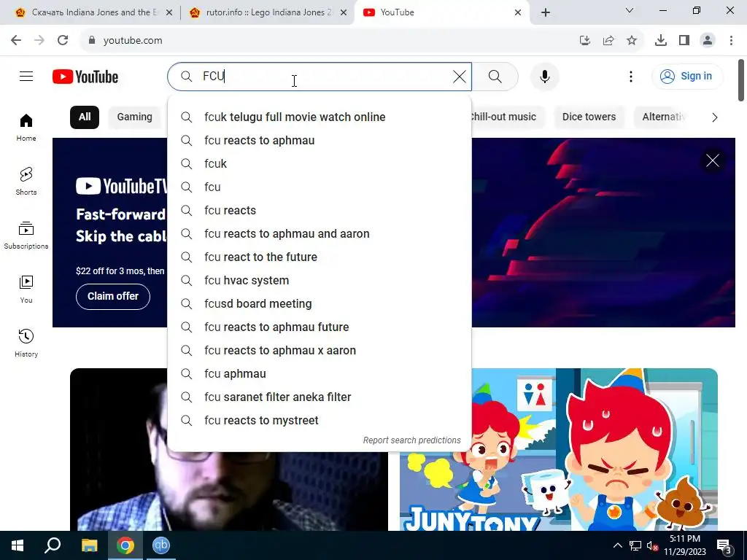747x560 pixels.
Task: Choose the plain fcu suggestion
Action: (x=320, y=187)
